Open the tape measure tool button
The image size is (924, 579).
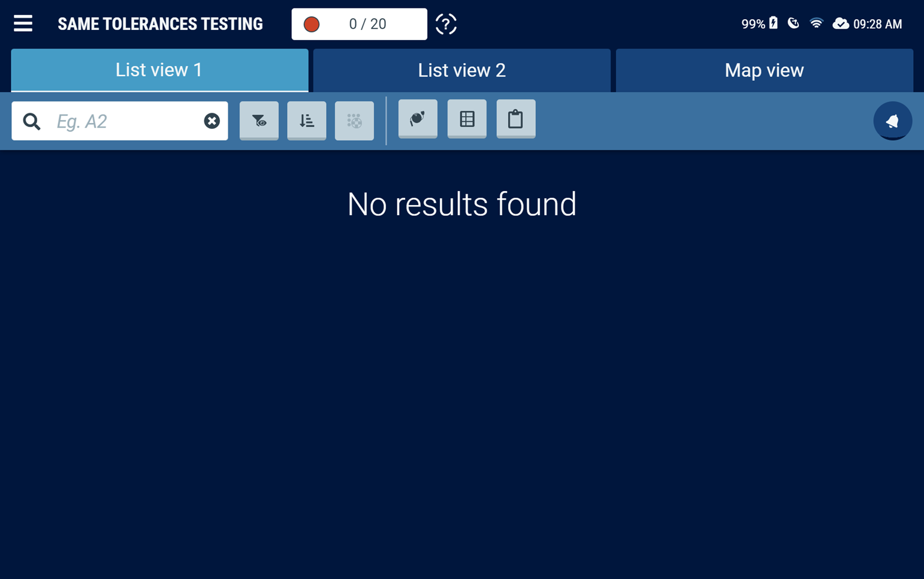[418, 119]
